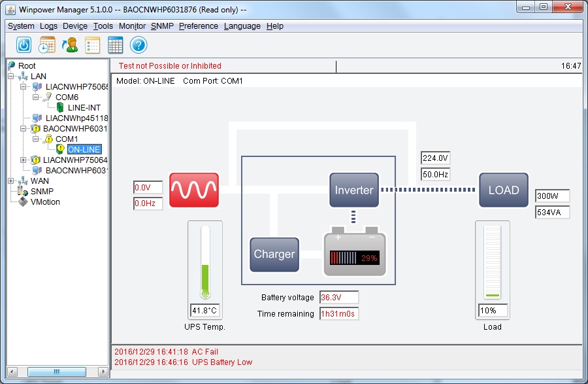Click the LOAD block in diagram

[504, 190]
